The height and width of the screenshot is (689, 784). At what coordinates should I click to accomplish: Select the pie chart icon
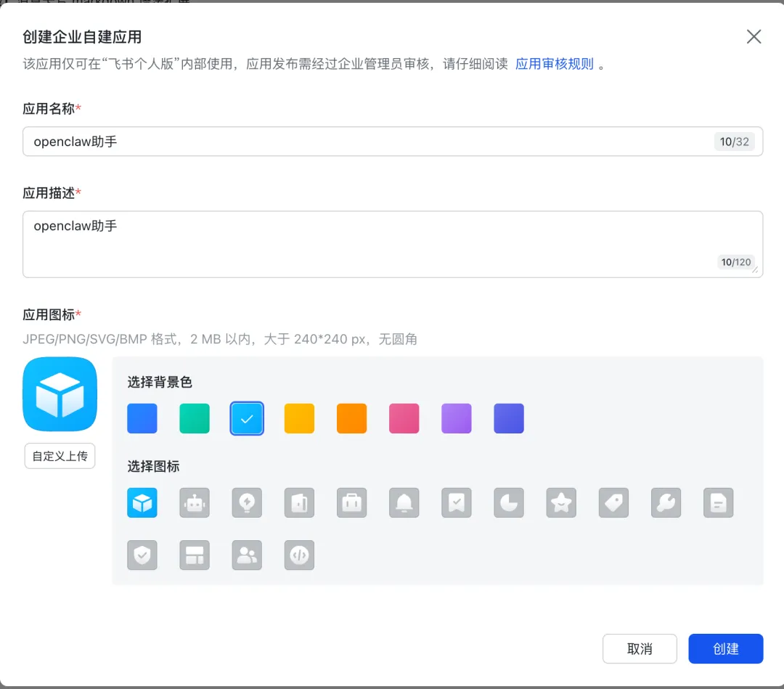point(509,502)
